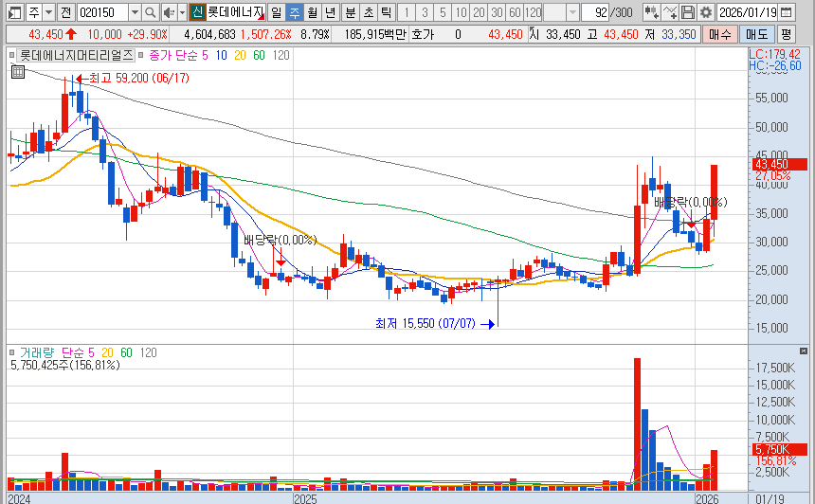
Task: Click the add indicator line icon
Action: point(669,12)
